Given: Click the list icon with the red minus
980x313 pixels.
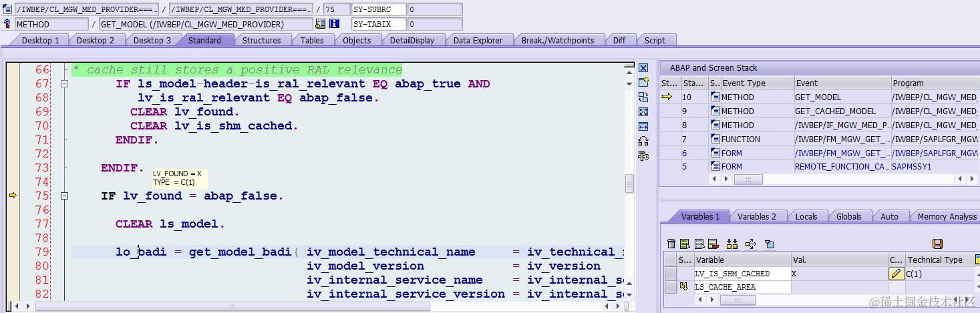Looking at the screenshot, I should point(713,244).
